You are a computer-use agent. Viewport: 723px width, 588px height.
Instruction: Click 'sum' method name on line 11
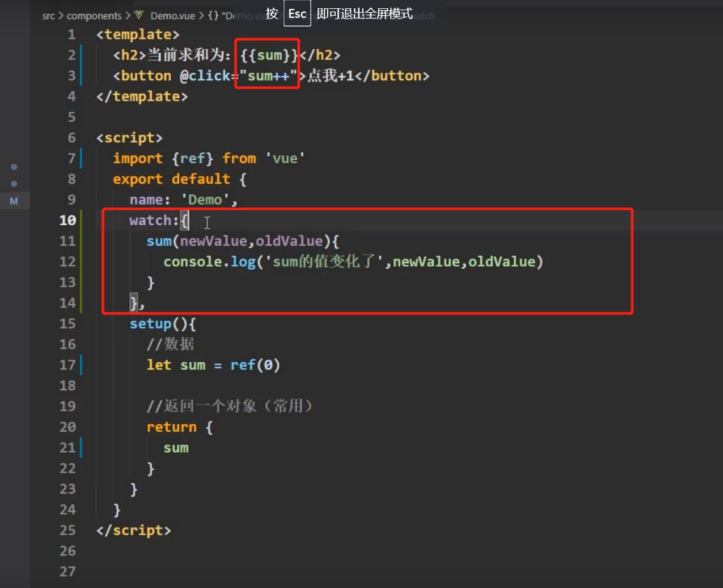coord(159,241)
